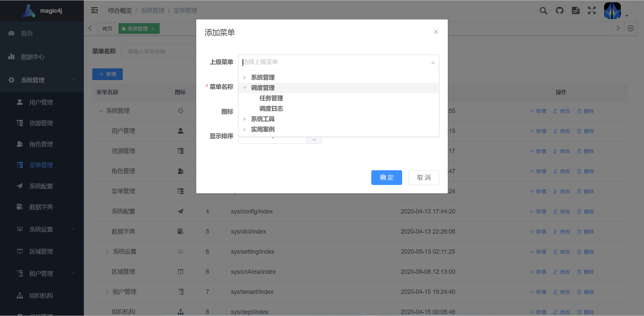The width and height of the screenshot is (644, 316).
Task: Click timestamp 2020-09-08 12:13:00
Action: pos(428,272)
